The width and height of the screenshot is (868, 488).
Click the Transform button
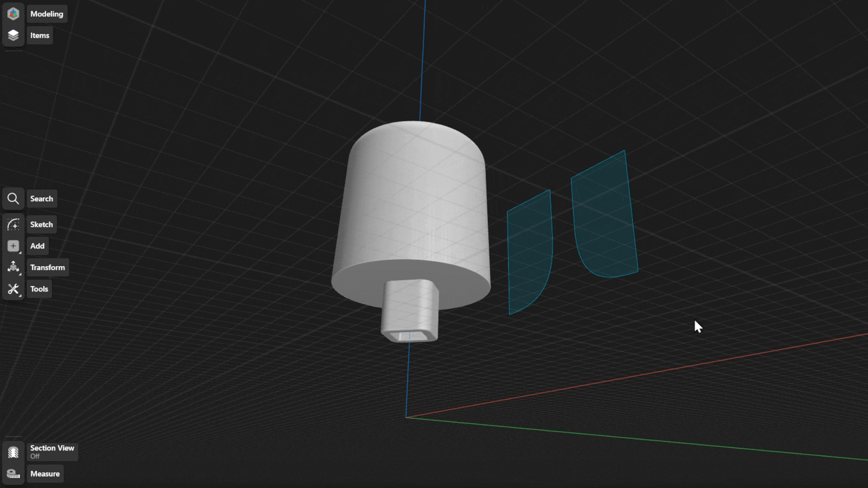pyautogui.click(x=47, y=267)
